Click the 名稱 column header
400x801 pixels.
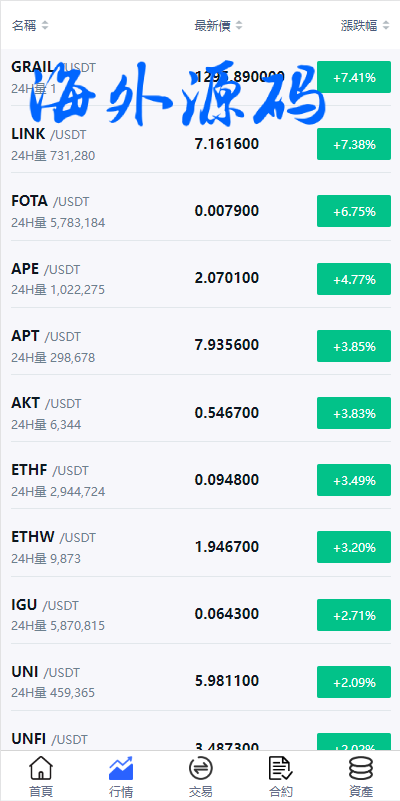24,26
